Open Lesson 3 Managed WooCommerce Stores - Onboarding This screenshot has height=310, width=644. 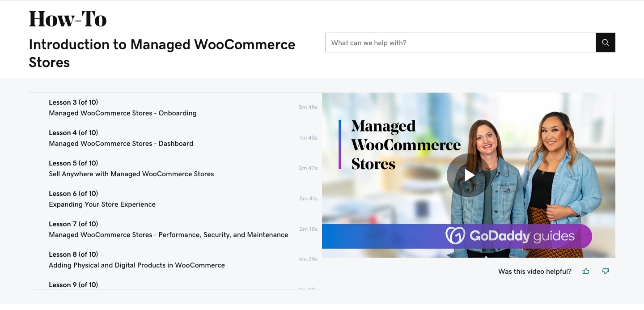175,108
